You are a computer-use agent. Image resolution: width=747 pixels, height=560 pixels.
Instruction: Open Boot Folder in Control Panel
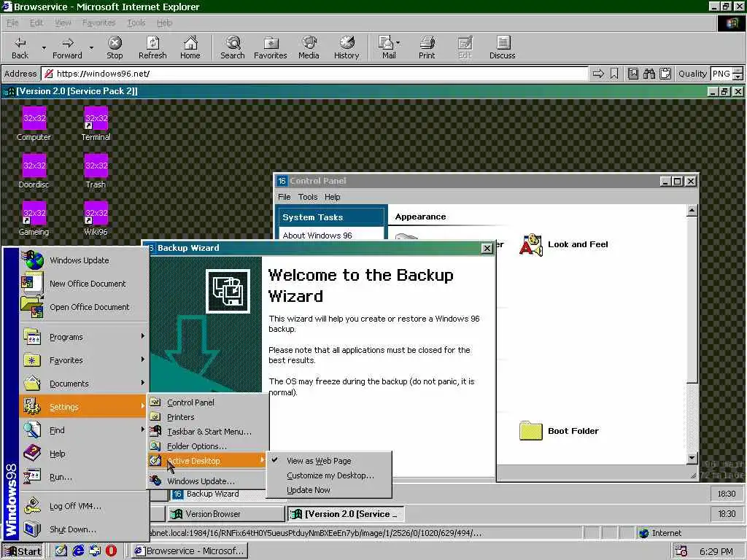[560, 431]
